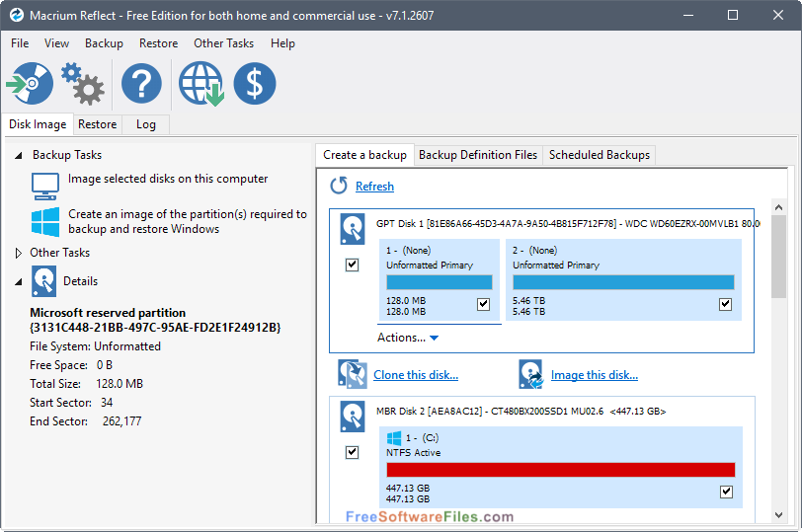Viewport: 802px width, 532px height.
Task: Click the circular refresh arrow icon
Action: (x=339, y=186)
